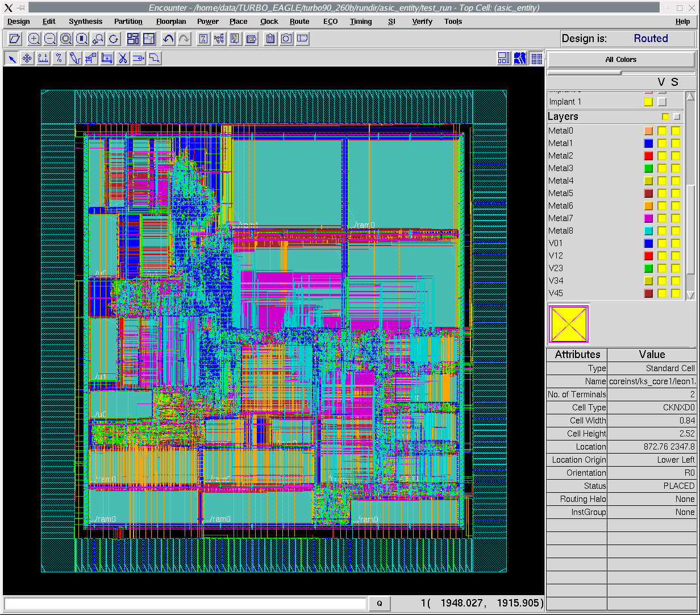Select the move cross-arrows tool
The width and height of the screenshot is (700, 615).
click(x=27, y=58)
